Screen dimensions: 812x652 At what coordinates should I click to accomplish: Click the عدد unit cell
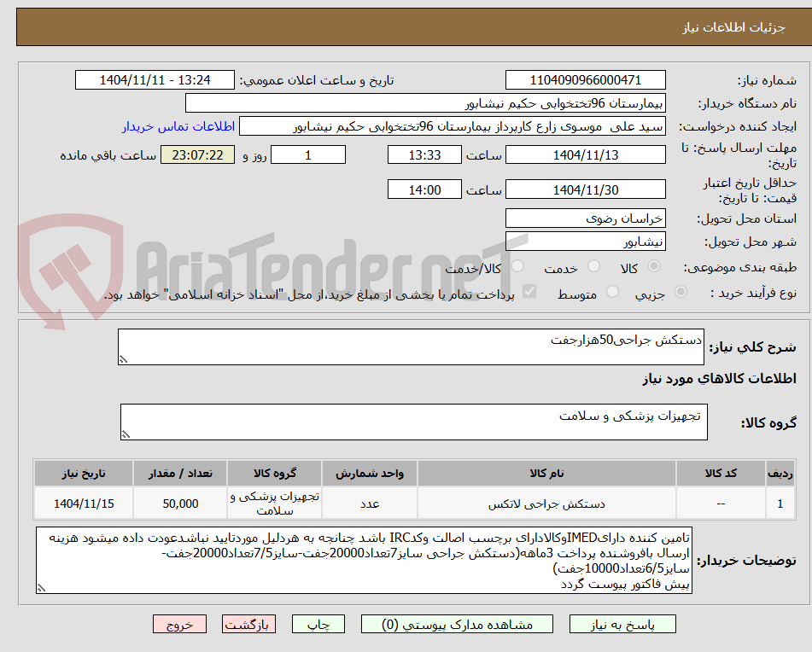pos(369,504)
